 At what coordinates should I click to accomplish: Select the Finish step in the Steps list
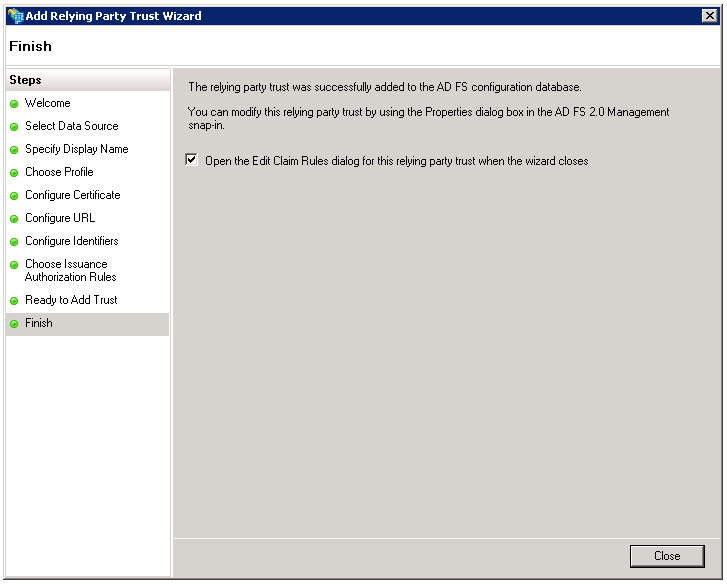39,323
